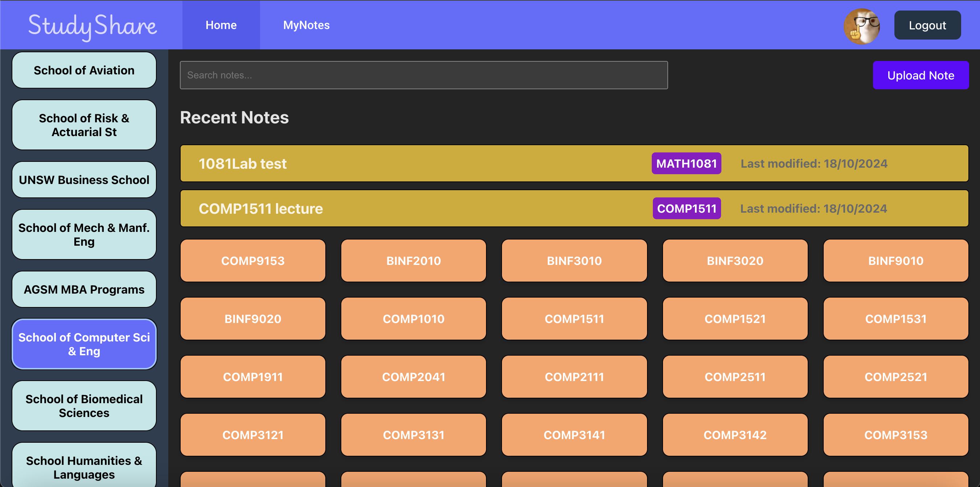
Task: Open the COMP2041 course tile
Action: click(x=413, y=377)
